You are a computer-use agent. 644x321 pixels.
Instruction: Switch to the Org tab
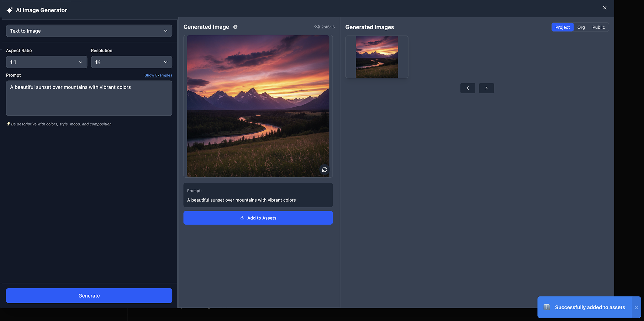pyautogui.click(x=581, y=27)
